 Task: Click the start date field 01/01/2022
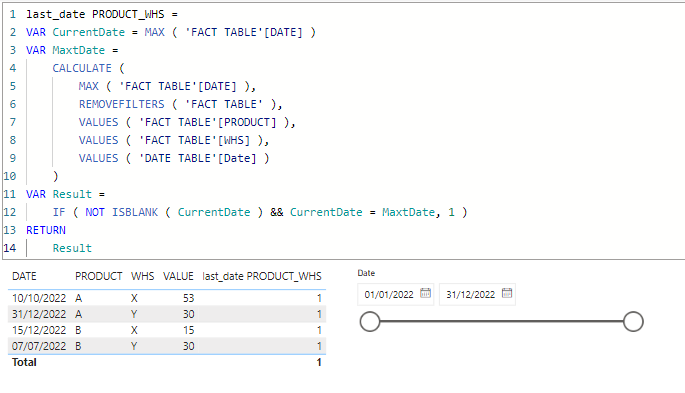coord(395,294)
